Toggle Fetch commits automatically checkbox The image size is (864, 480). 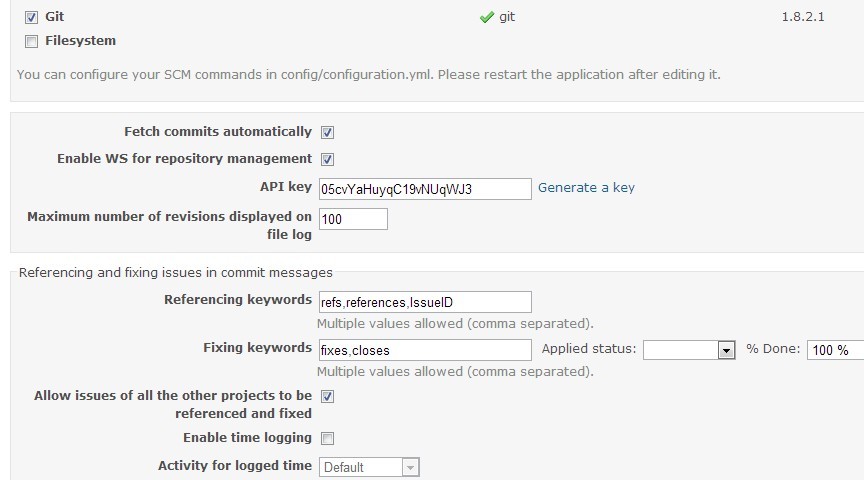point(327,132)
